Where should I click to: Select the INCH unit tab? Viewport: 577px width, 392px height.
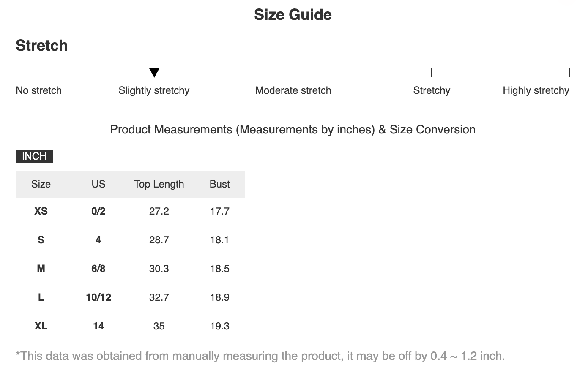34,156
